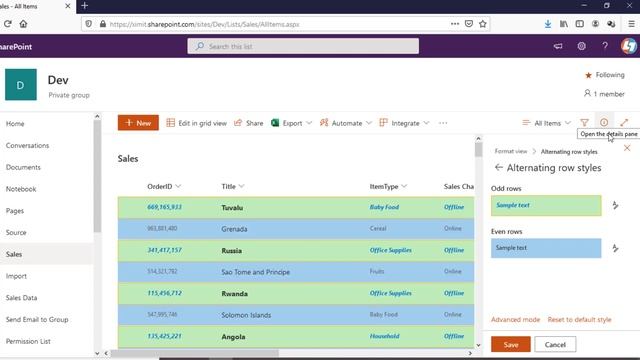Open ItemType column header menu
The image size is (640, 360).
[388, 187]
